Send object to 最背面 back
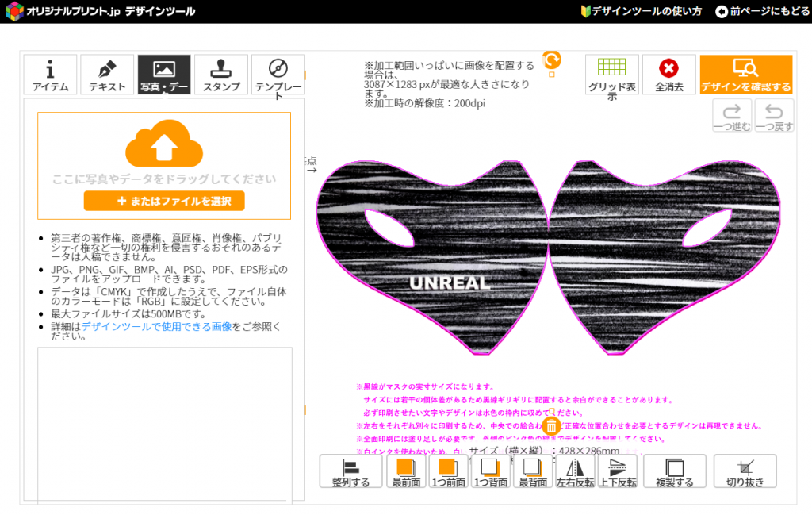812x515 pixels. pyautogui.click(x=533, y=471)
